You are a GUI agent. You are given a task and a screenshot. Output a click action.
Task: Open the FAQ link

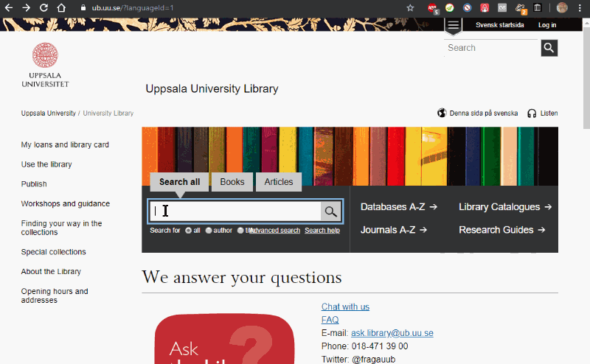coord(330,320)
